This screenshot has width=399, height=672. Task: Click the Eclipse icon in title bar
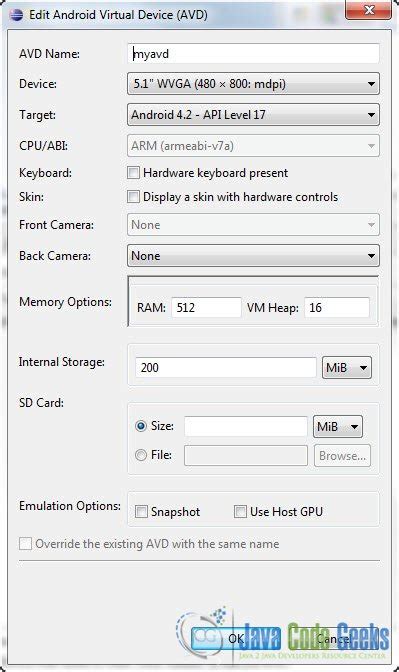pyautogui.click(x=16, y=15)
